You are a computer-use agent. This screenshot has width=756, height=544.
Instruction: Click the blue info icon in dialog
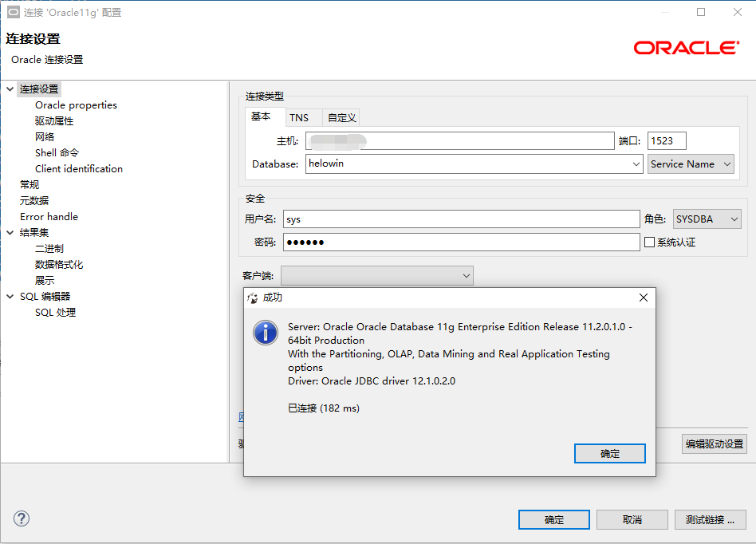coord(266,332)
